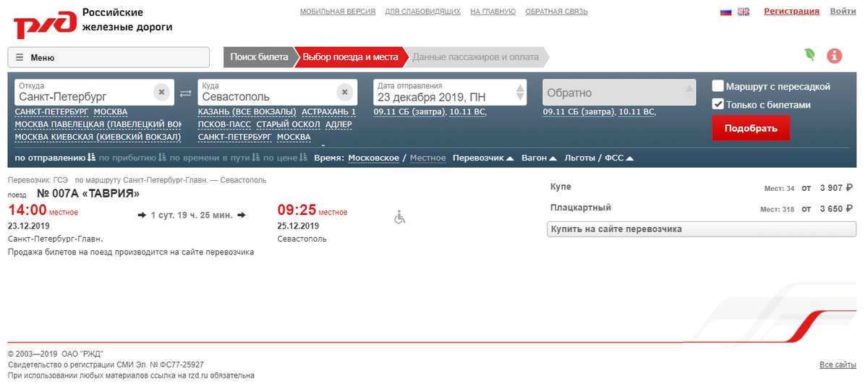Viewport: 868px width, 392px height.
Task: Click the red Подобрать button
Action: (751, 129)
